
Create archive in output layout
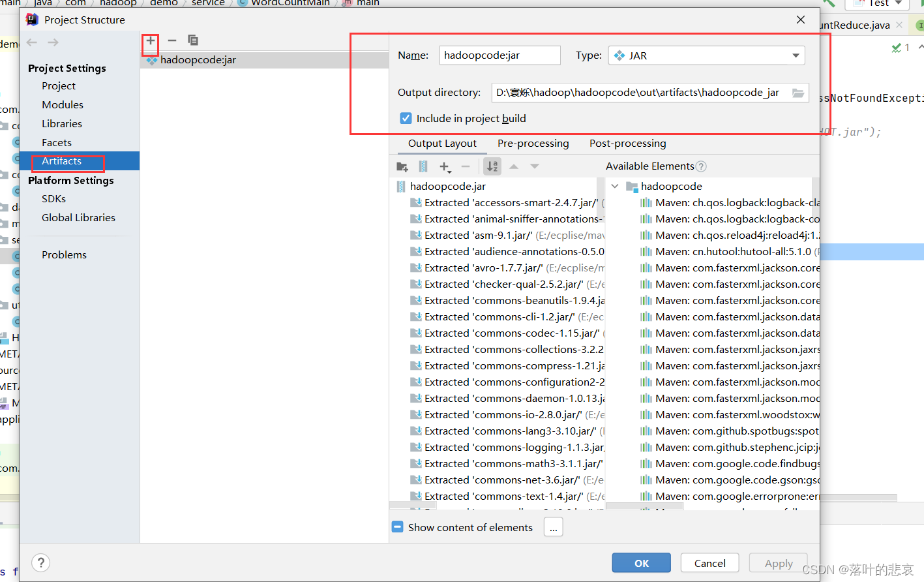point(423,167)
